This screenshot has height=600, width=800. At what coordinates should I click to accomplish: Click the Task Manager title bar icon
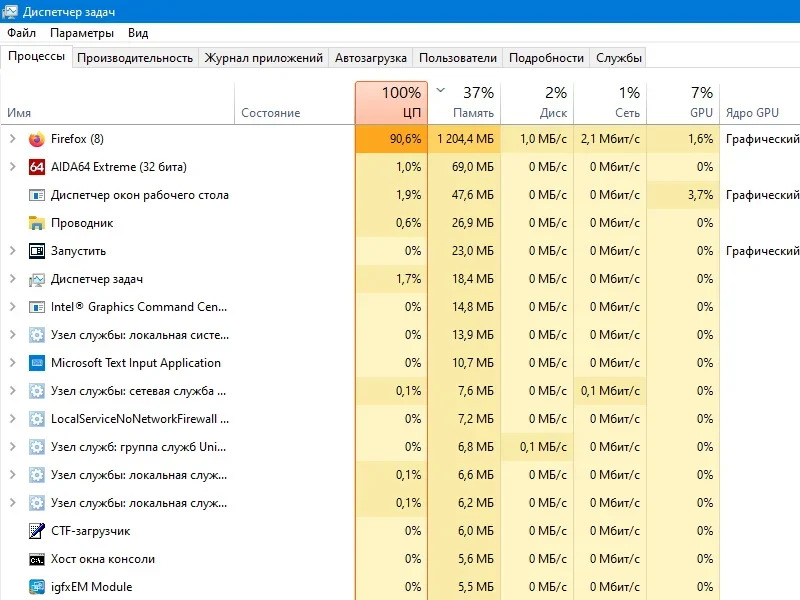coord(11,11)
